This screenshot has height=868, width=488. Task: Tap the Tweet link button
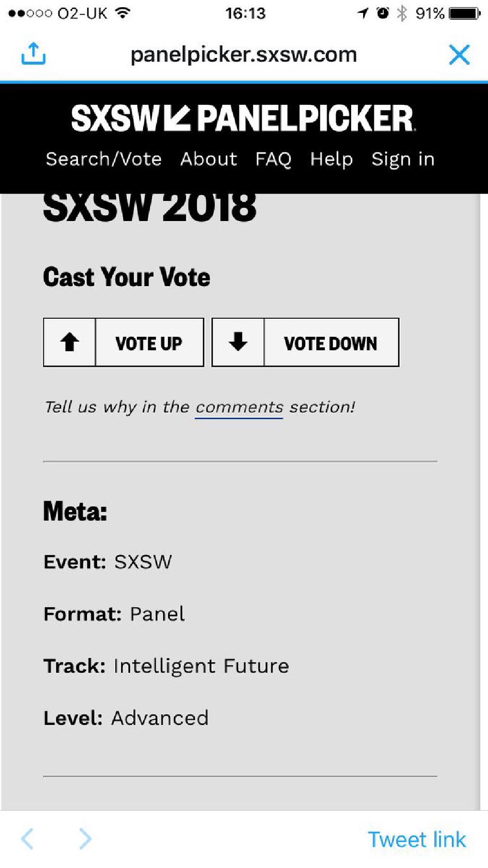tap(417, 840)
